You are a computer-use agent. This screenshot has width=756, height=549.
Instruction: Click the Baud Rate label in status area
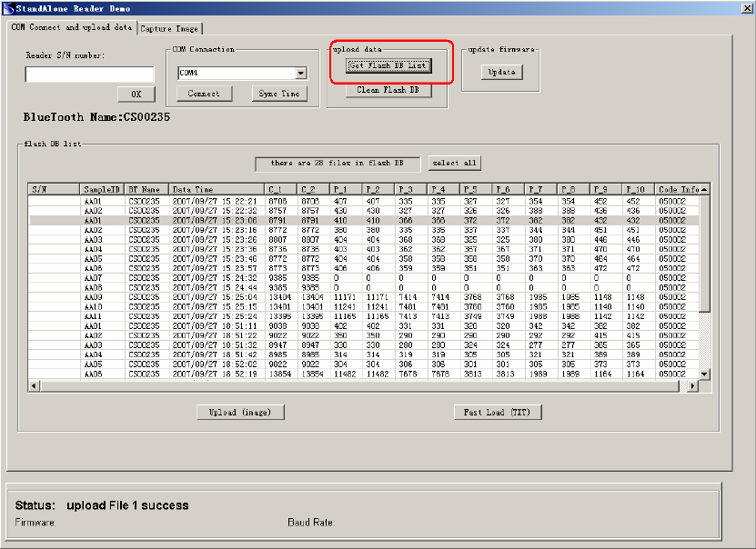point(311,523)
